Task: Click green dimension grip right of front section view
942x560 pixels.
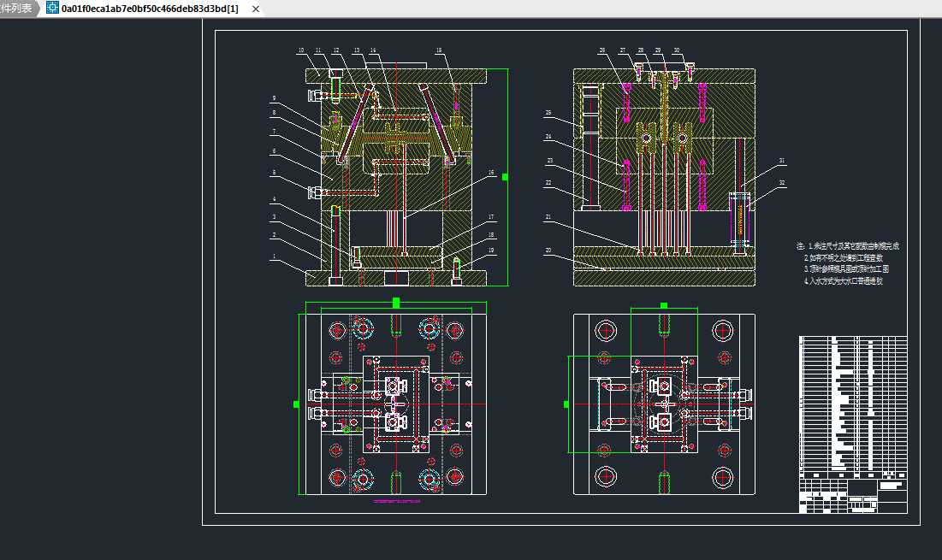Action: point(506,177)
